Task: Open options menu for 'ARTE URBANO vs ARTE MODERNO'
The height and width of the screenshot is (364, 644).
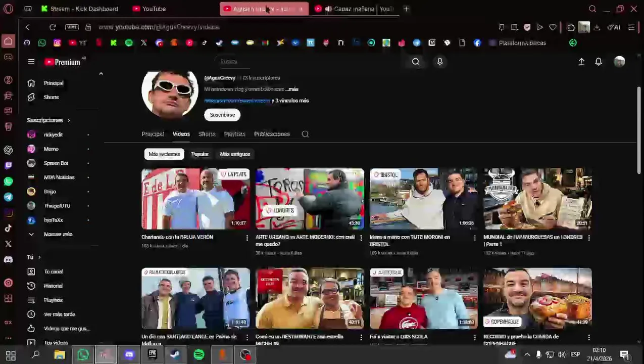Action: pos(361,238)
